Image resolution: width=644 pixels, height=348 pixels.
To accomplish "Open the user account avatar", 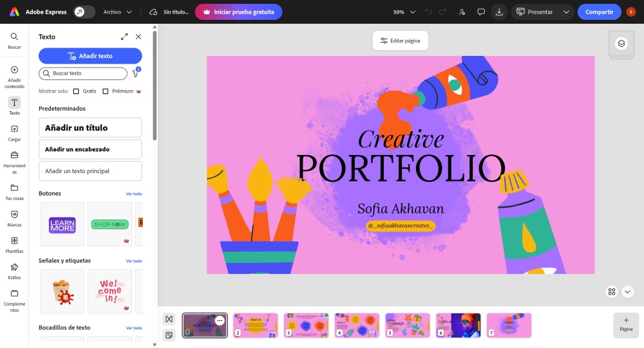I will 631,12.
